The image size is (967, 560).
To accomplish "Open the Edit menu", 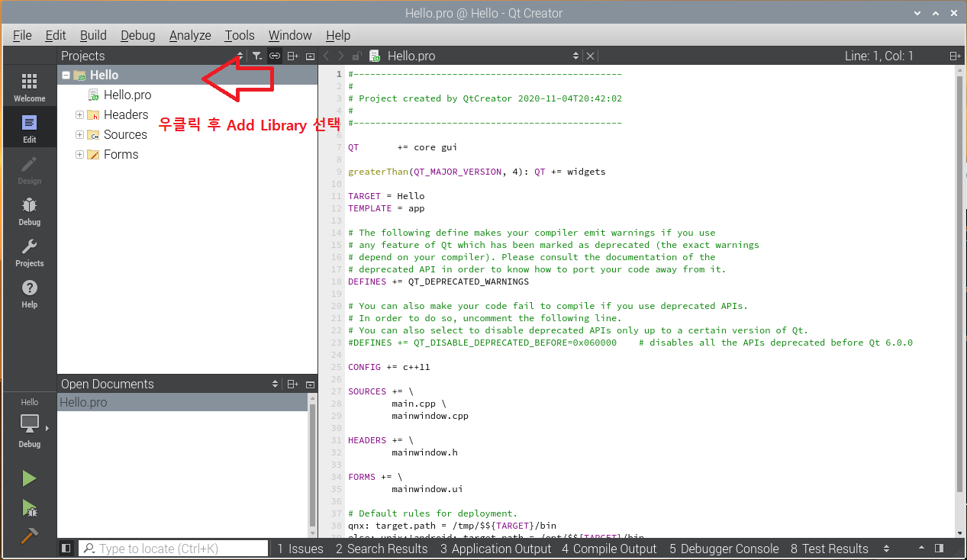I will [x=56, y=35].
